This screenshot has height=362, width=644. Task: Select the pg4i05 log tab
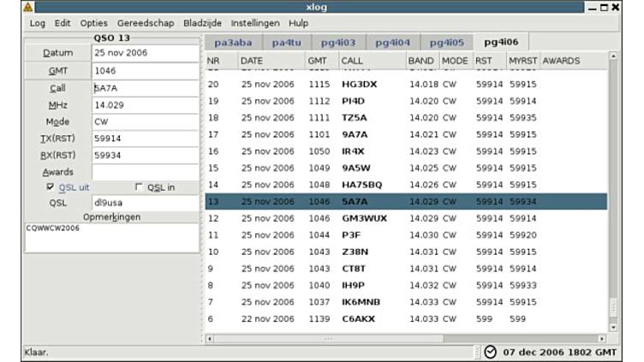[x=446, y=42]
